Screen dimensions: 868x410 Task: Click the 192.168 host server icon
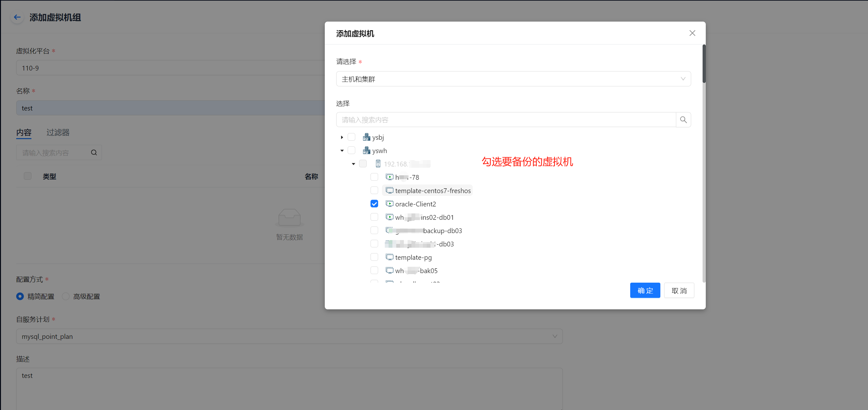[378, 164]
